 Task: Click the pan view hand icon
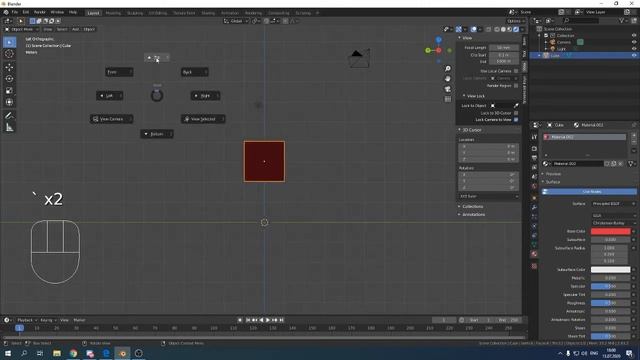tap(448, 79)
